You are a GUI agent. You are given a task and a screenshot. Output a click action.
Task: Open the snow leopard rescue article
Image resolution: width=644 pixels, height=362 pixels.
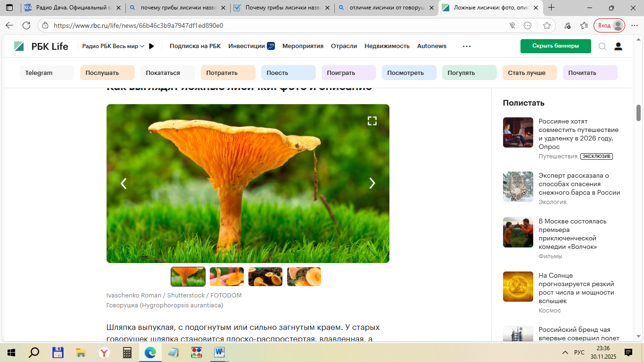coord(579,184)
